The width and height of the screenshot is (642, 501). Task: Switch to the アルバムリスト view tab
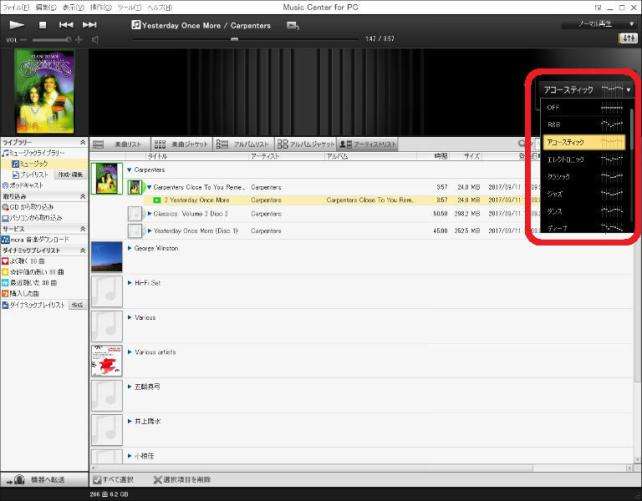[244, 144]
